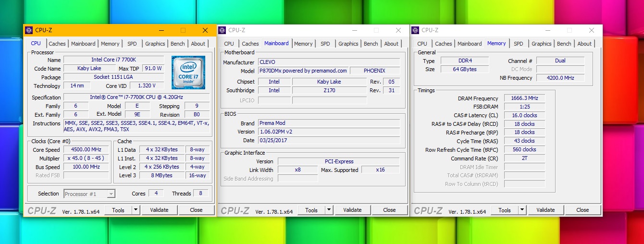Click the title bar icon of the Memory window
Image resolution: width=644 pixels, height=244 pixels.
tap(415, 30)
